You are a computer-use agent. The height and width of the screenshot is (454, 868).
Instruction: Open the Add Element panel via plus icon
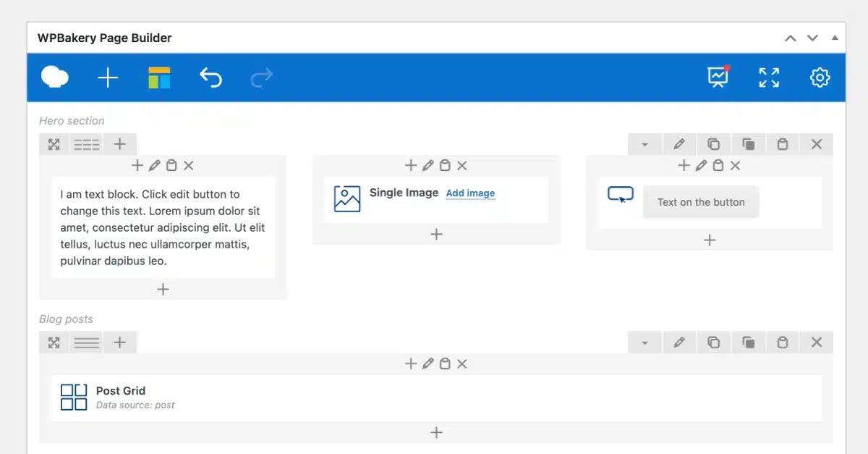point(108,77)
